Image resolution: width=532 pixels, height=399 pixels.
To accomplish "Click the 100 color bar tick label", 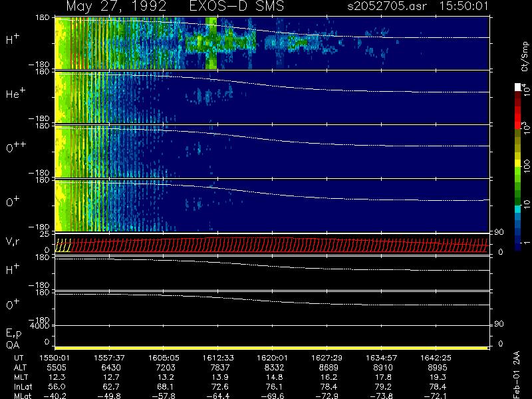I will pos(526,167).
